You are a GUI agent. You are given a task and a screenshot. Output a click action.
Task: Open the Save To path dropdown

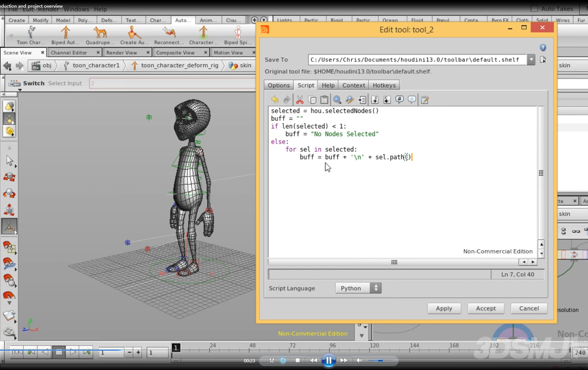(x=531, y=60)
